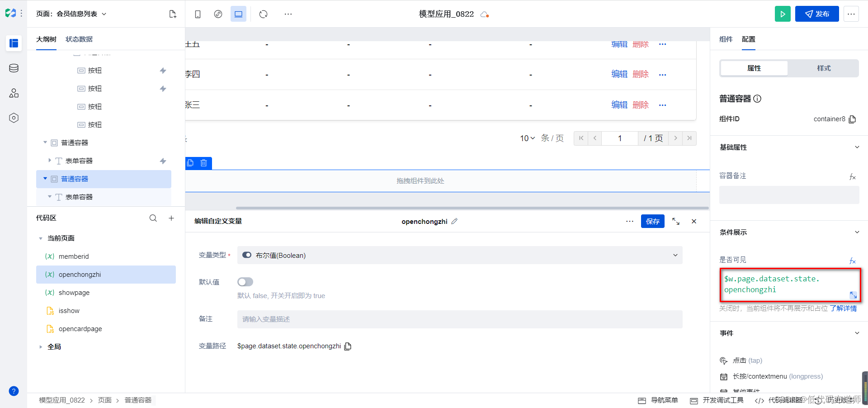Screen dimensions: 868x408
Task: Open the components tab in right panel
Action: point(726,39)
